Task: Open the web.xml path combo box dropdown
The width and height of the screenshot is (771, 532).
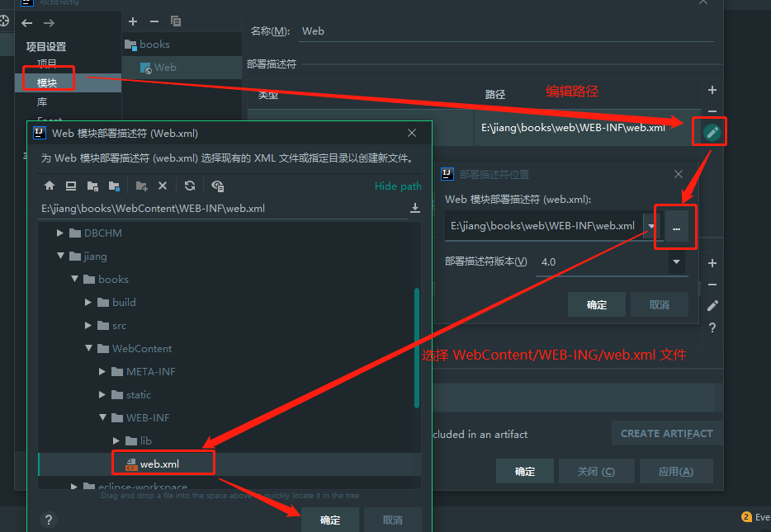Action: (651, 224)
